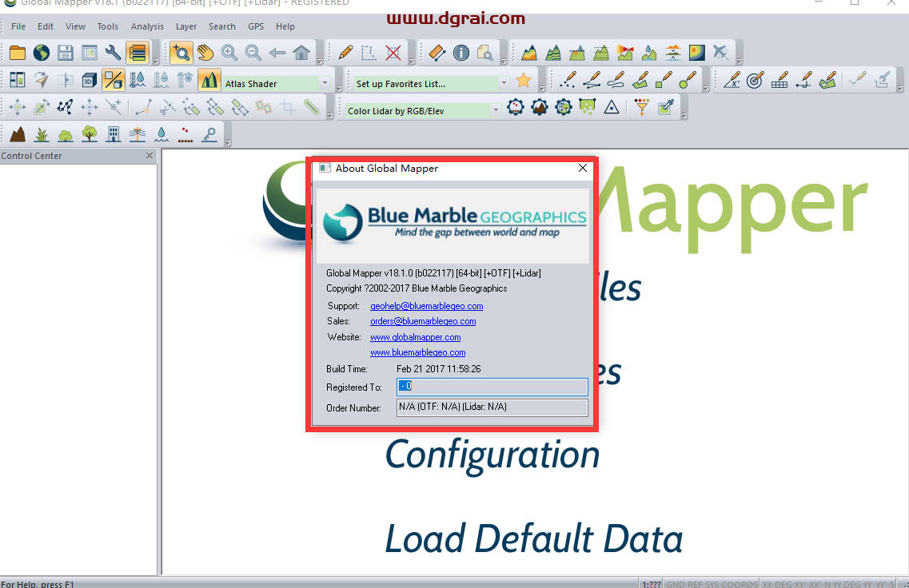Screen dimensions: 909x588
Task: Select the Pan hand tool
Action: point(205,53)
